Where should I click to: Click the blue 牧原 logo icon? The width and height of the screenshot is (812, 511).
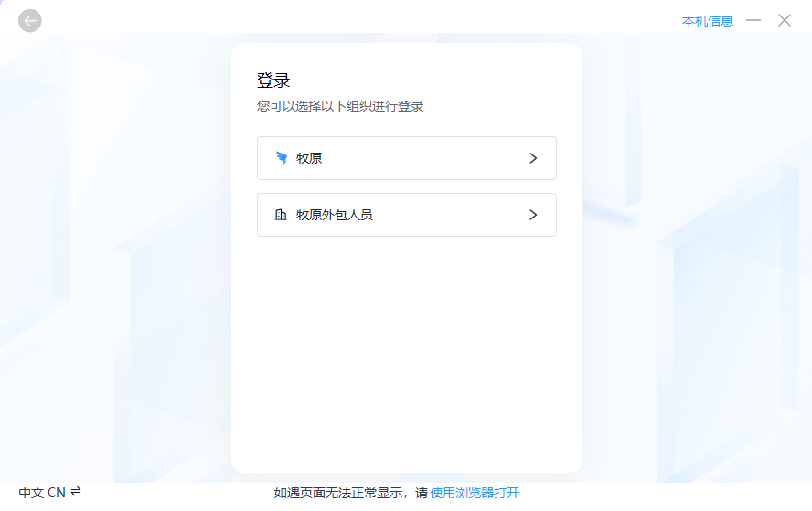pos(282,158)
